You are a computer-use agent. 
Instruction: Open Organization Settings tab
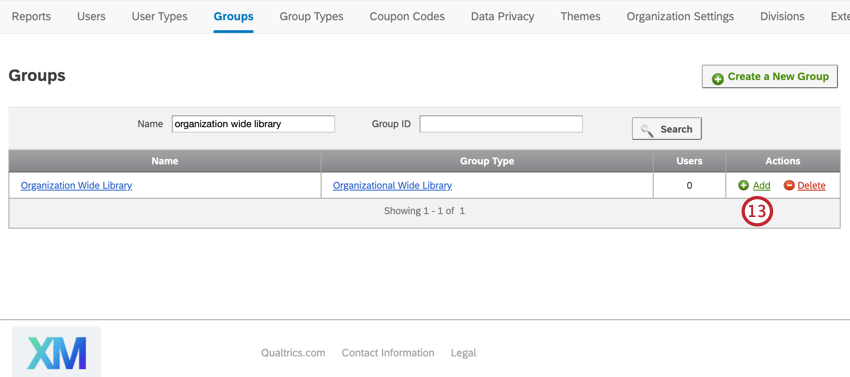[x=680, y=16]
